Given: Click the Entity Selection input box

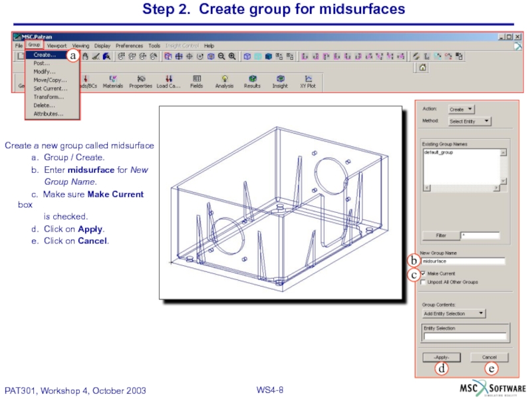Looking at the screenshot, I should pyautogui.click(x=465, y=336).
